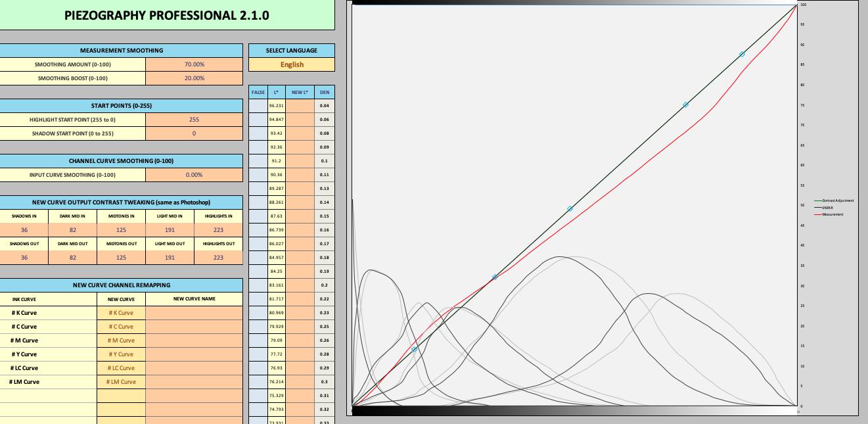Viewport: 868px width, 424px height.
Task: Select the Dark Mid In value 82
Action: click(73, 230)
